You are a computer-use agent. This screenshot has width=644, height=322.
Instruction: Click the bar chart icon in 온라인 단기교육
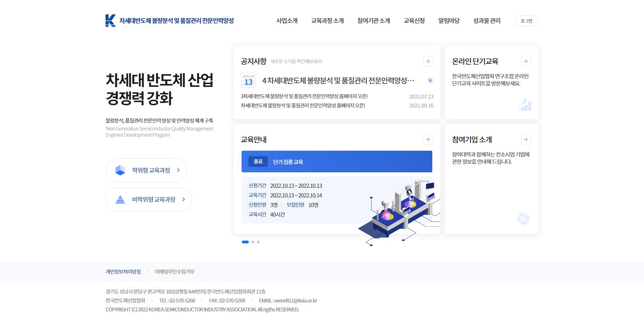[x=524, y=105]
